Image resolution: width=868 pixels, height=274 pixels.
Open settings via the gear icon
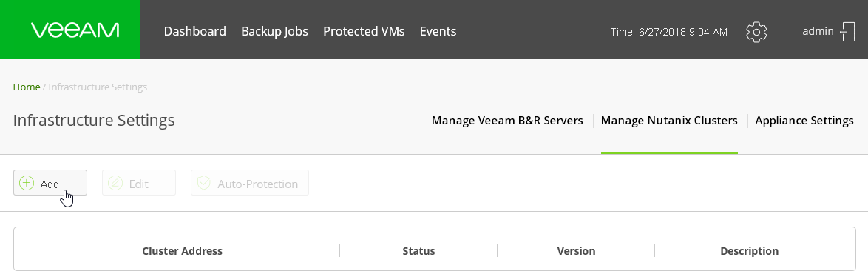[756, 32]
